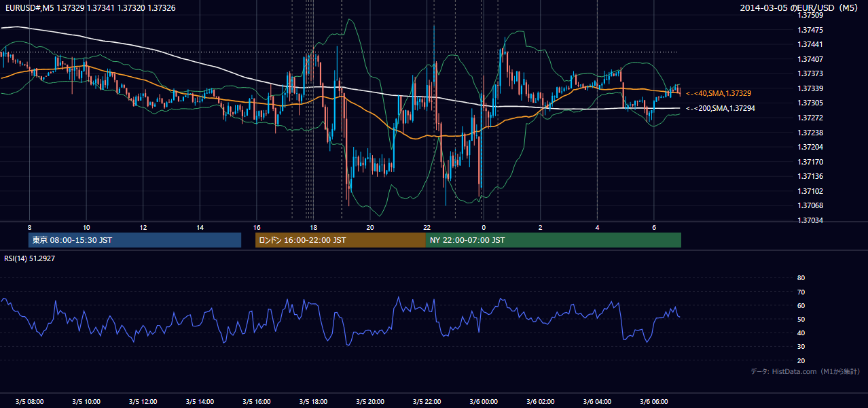Click hour label 0 under price chart
Screen dimensions: 868x408
pyautogui.click(x=484, y=226)
